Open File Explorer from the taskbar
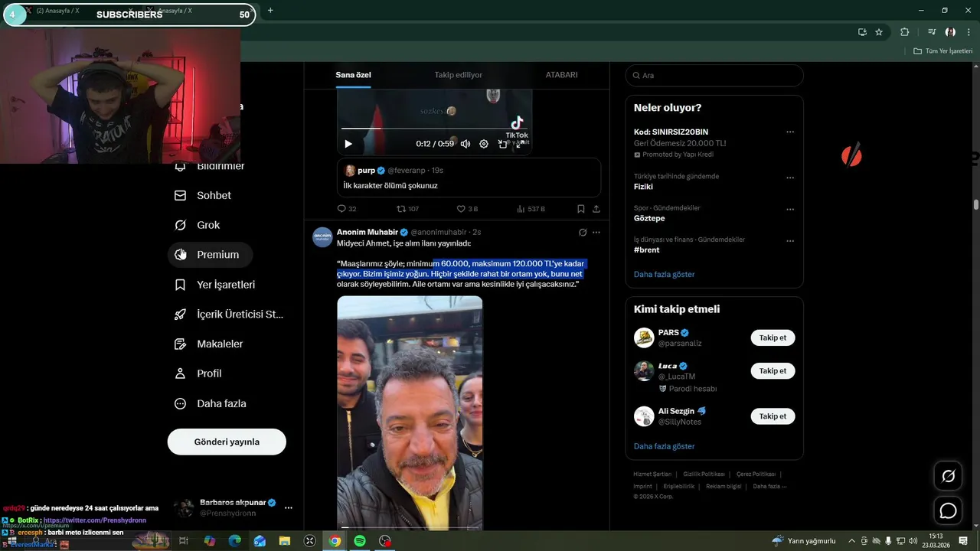The width and height of the screenshot is (980, 551). tap(285, 541)
